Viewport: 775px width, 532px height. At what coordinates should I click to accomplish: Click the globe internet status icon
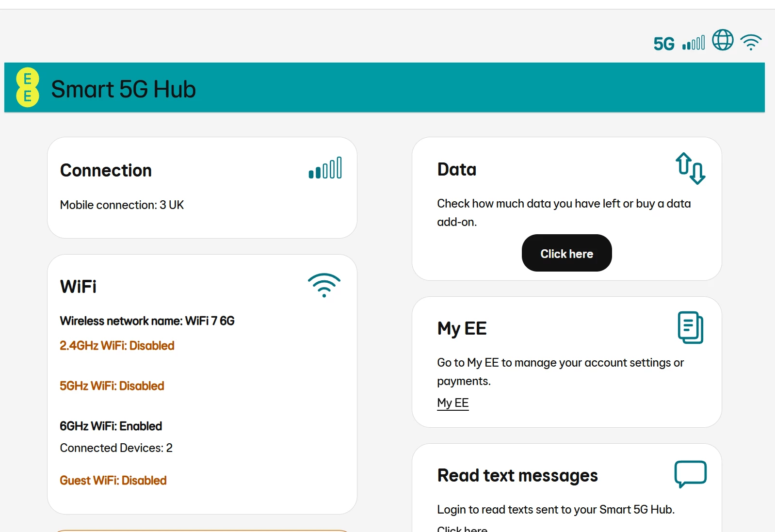point(723,40)
